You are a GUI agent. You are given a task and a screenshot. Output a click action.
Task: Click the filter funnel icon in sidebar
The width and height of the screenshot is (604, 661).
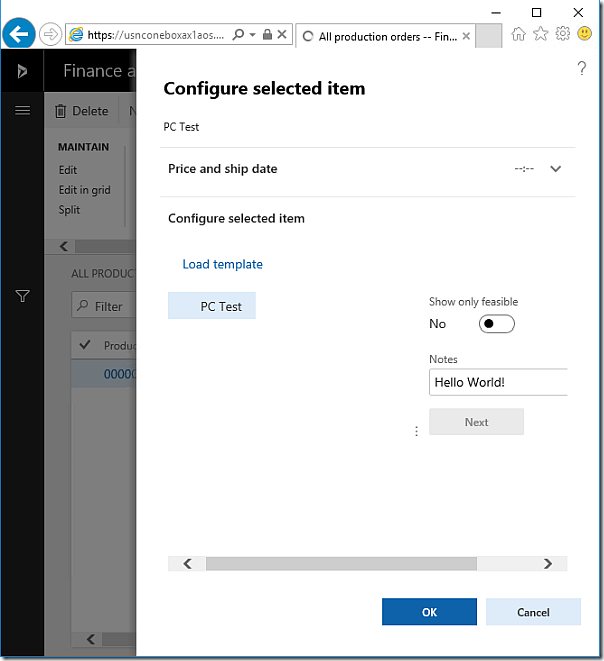point(22,296)
